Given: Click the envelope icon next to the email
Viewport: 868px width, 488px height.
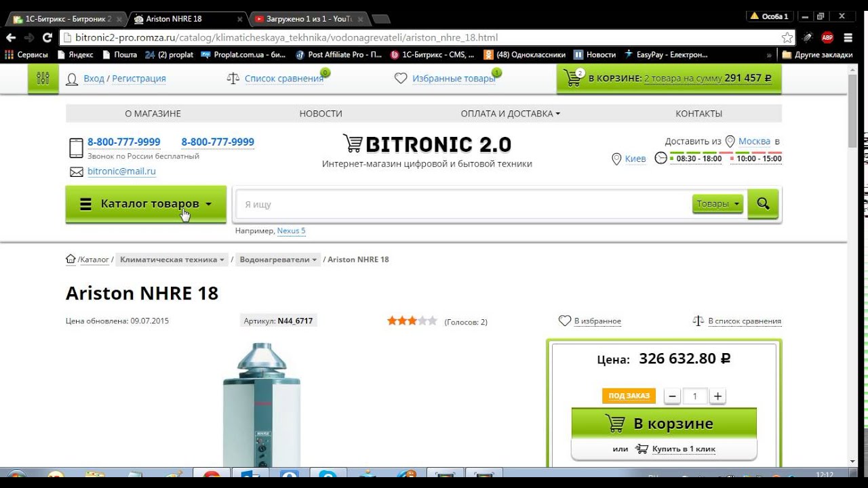Looking at the screenshot, I should click(77, 172).
